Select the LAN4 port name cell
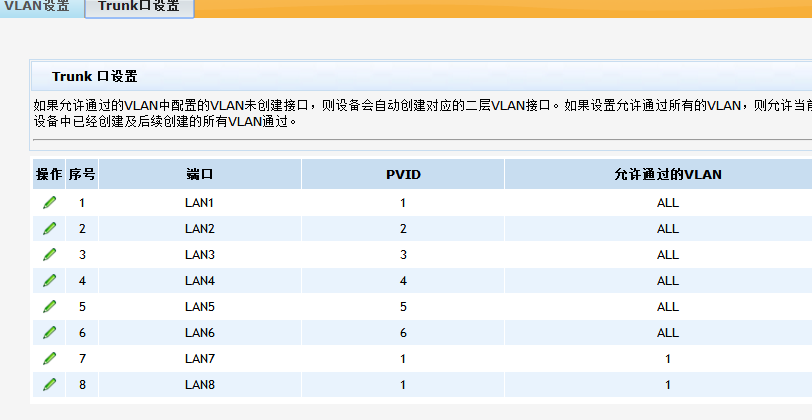Image resolution: width=812 pixels, height=420 pixels. (200, 281)
